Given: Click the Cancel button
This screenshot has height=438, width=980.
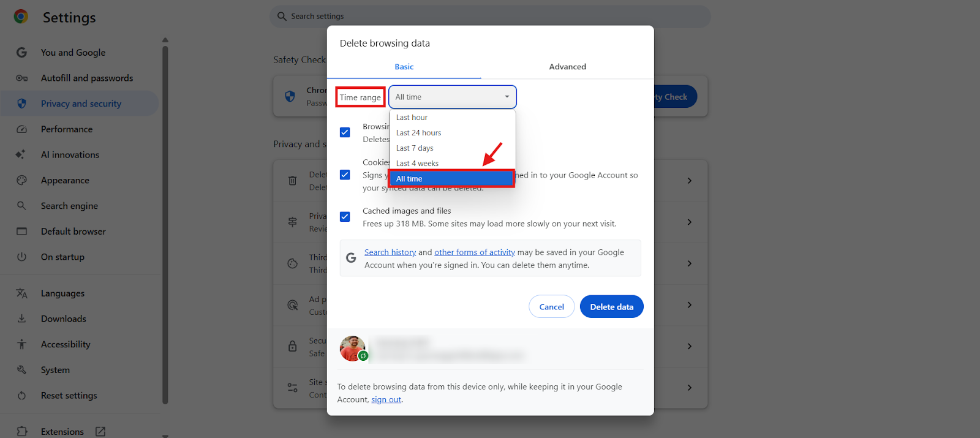Looking at the screenshot, I should [552, 307].
